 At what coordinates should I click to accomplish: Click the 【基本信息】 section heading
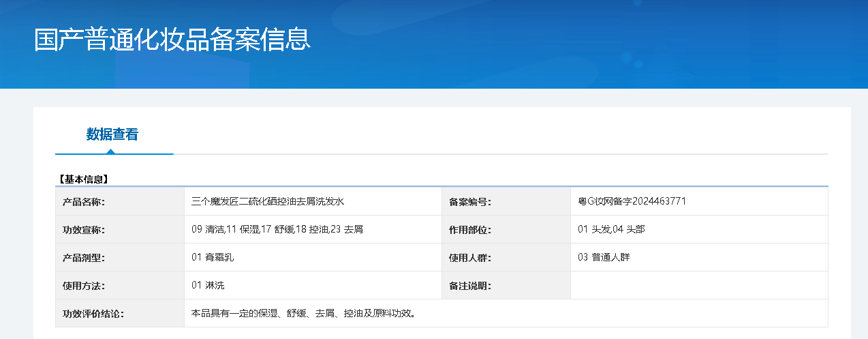(x=82, y=179)
